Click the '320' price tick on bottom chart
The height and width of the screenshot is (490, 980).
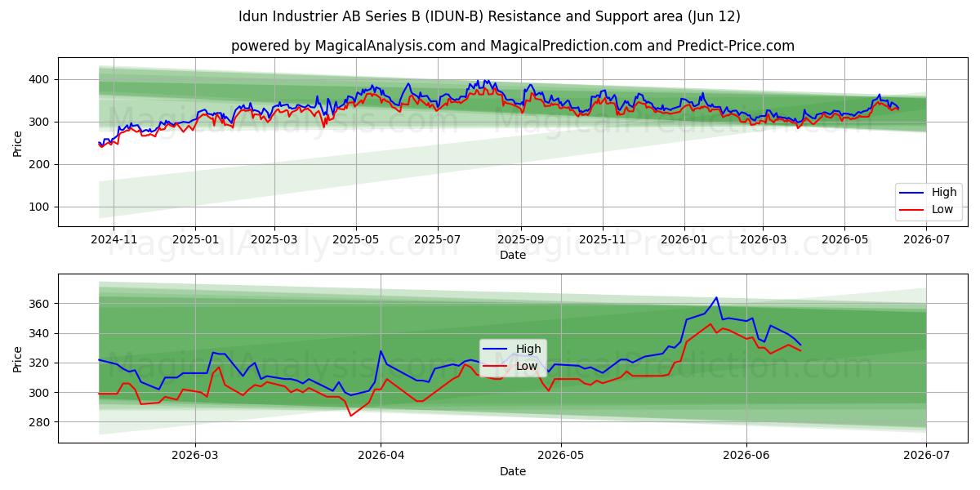pos(41,363)
